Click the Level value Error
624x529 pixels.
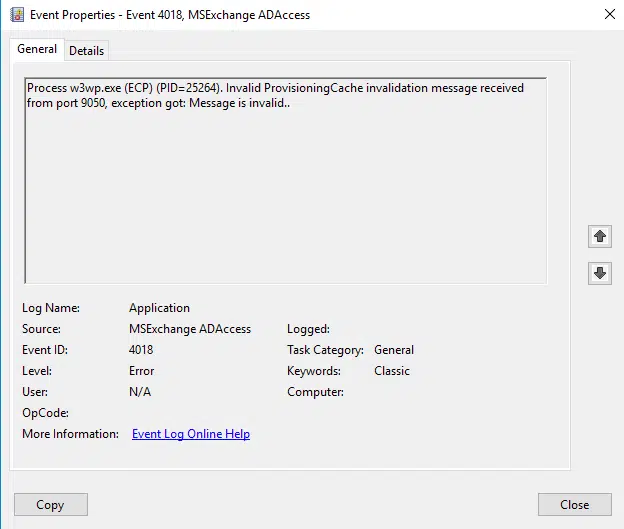click(x=141, y=371)
